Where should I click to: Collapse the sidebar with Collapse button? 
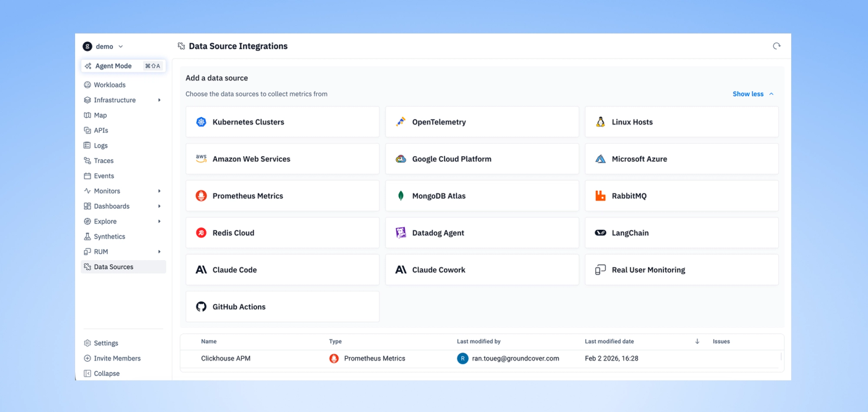click(x=123, y=374)
